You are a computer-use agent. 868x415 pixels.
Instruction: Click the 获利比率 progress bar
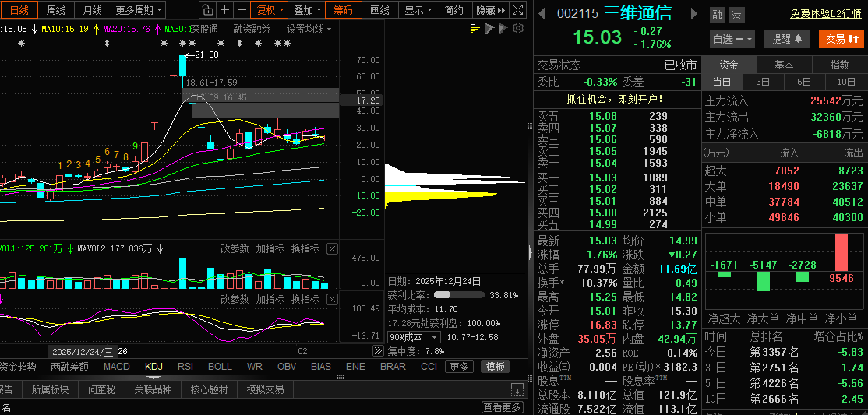tap(459, 295)
